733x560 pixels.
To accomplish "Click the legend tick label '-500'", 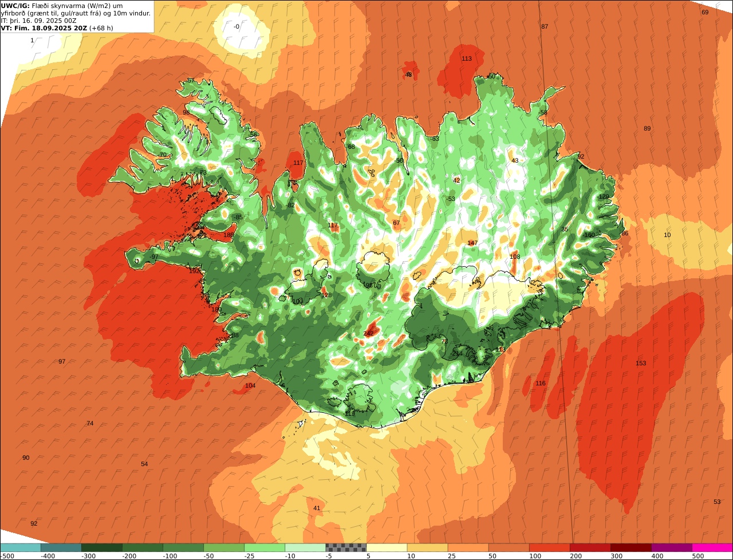I will (x=7, y=556).
